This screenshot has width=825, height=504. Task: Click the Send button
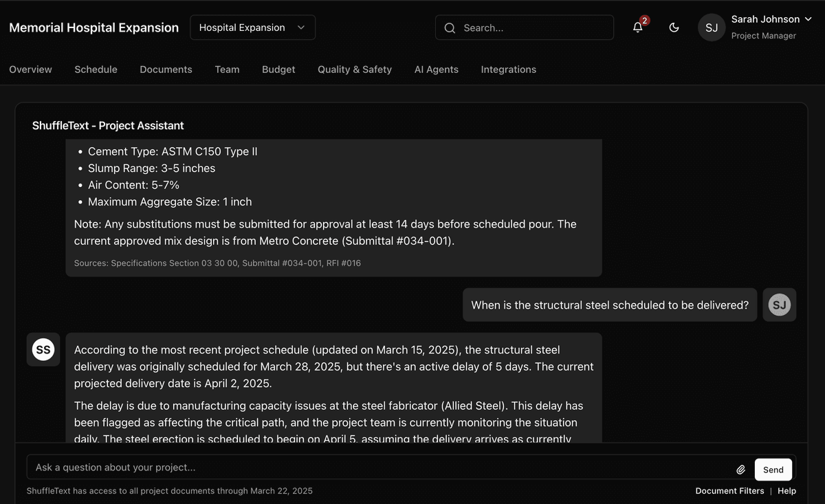point(773,470)
